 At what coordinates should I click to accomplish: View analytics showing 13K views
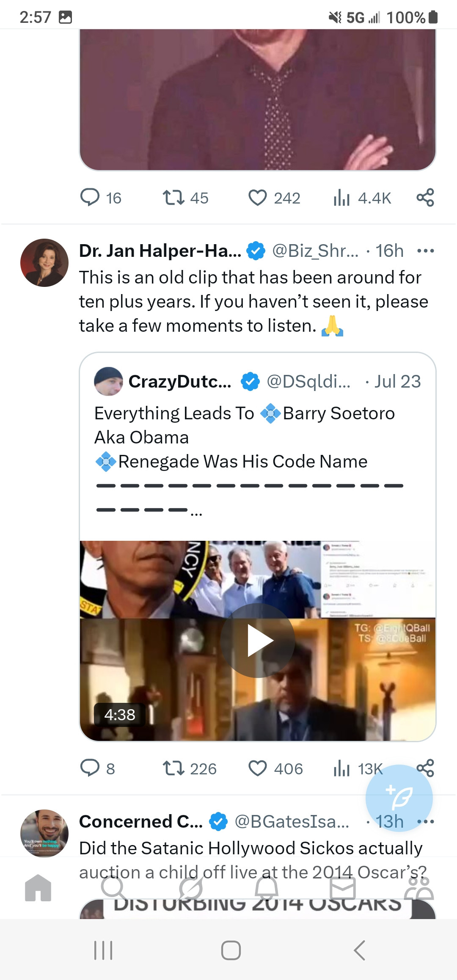click(342, 768)
